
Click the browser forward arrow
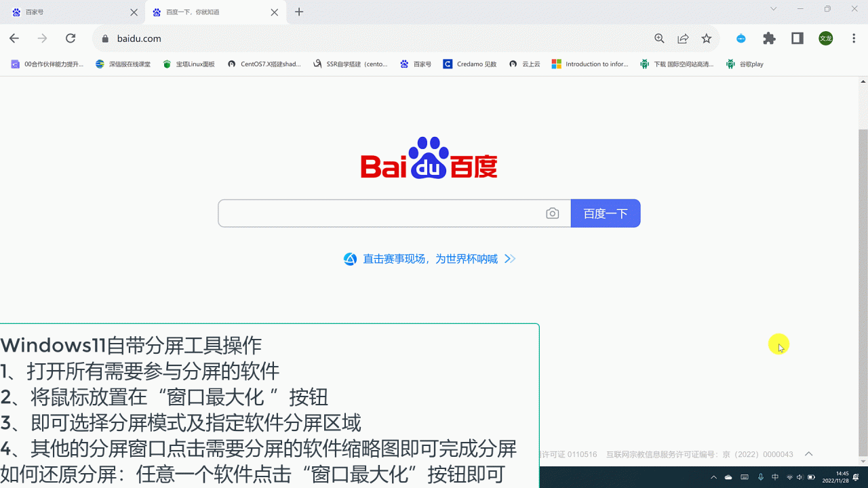point(42,39)
